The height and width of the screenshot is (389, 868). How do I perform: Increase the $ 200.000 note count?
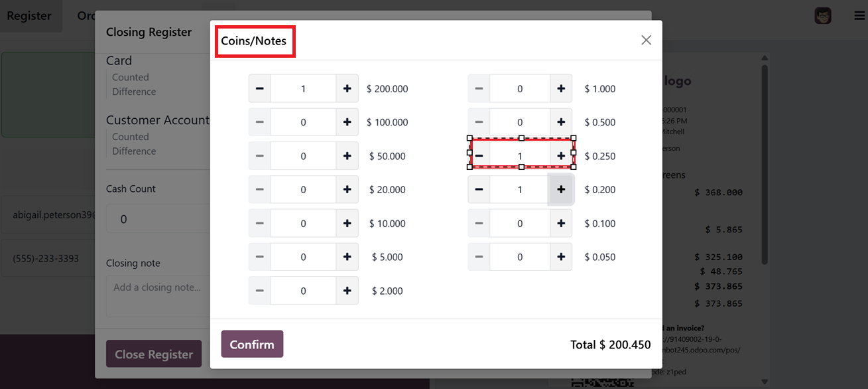(347, 88)
